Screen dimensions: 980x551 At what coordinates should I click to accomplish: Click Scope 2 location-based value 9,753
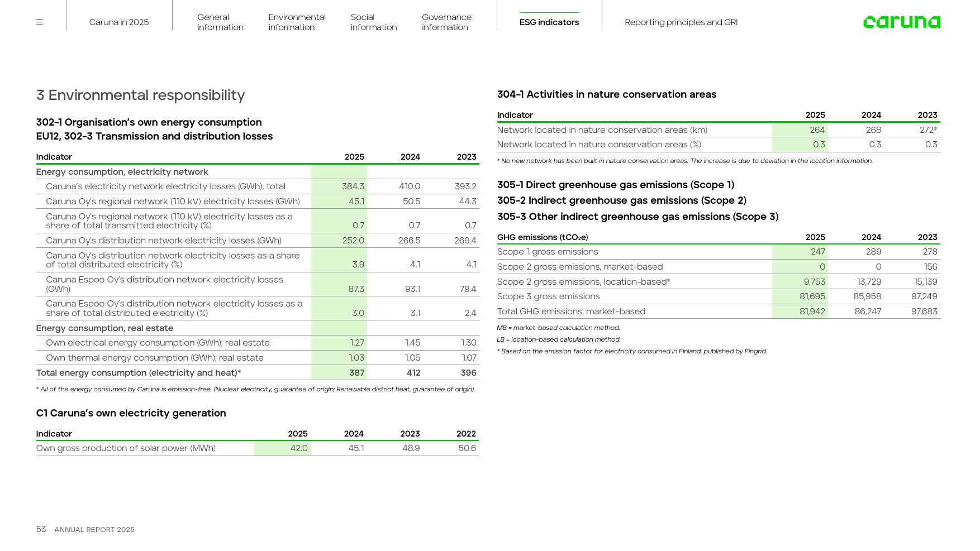click(x=815, y=282)
